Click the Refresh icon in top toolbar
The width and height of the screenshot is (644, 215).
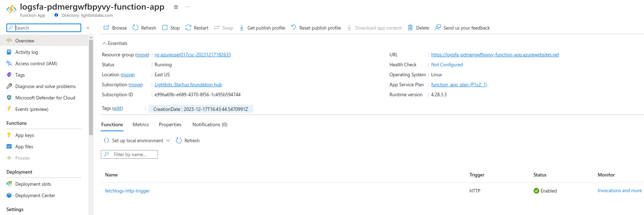(x=135, y=28)
